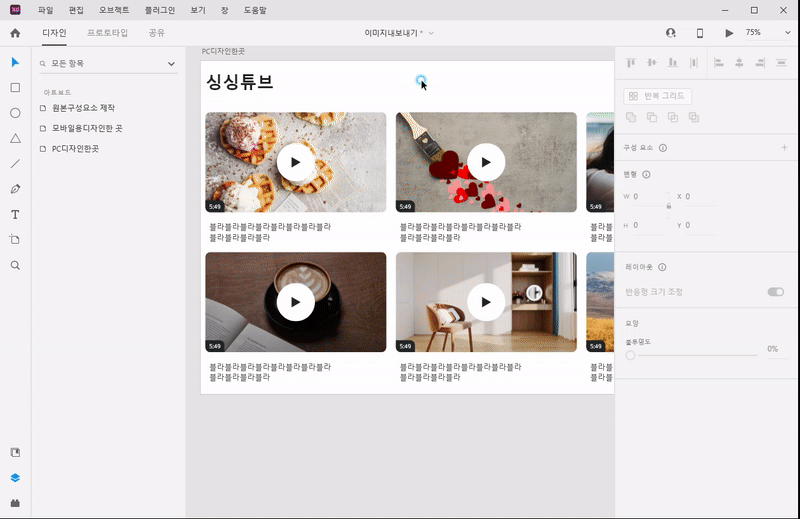
Task: Click the Y position input field
Action: pyautogui.click(x=700, y=225)
